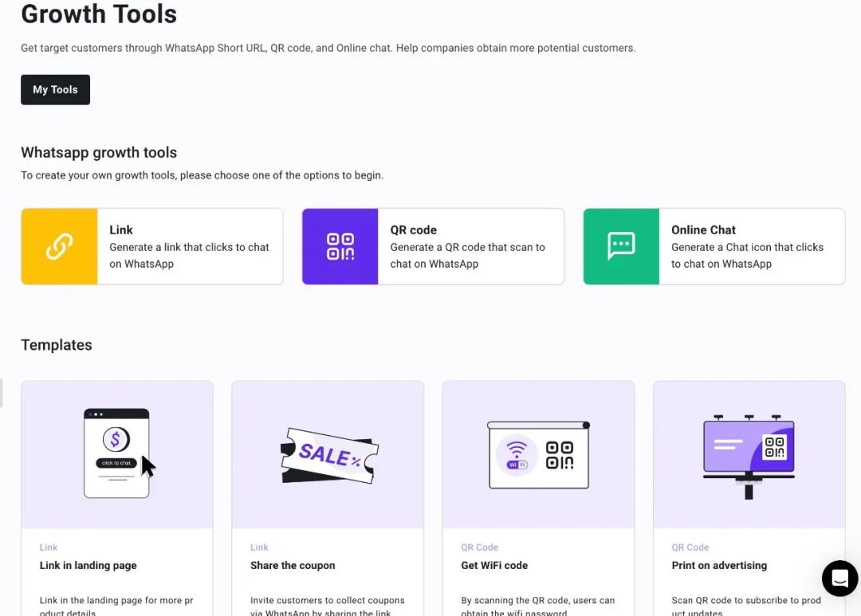Click 'Scan QR code to subscribe' description

click(746, 606)
